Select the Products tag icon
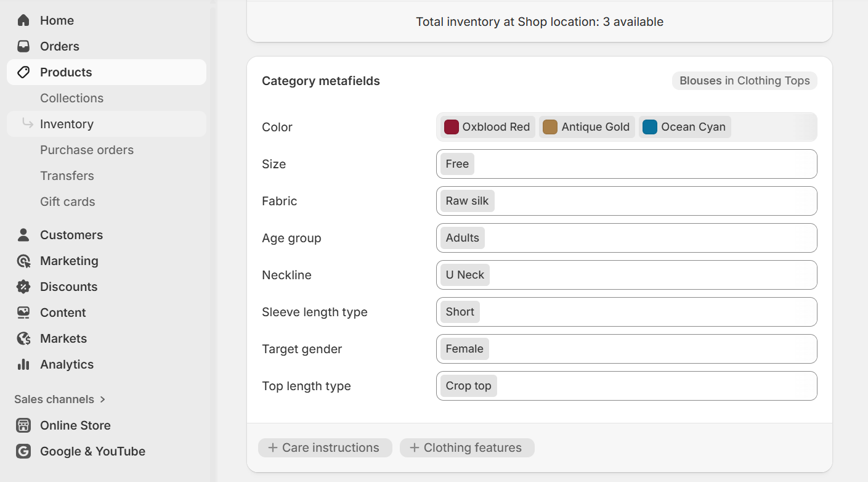 point(23,71)
